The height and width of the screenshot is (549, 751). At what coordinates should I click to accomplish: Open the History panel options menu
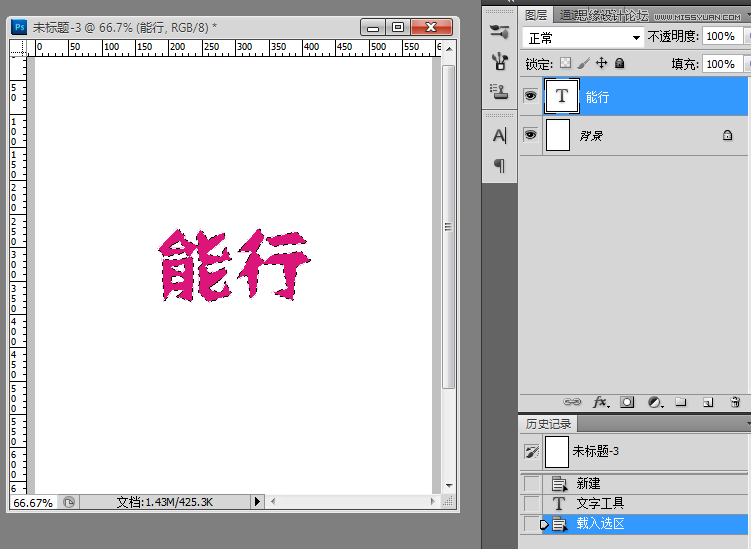pyautogui.click(x=746, y=424)
